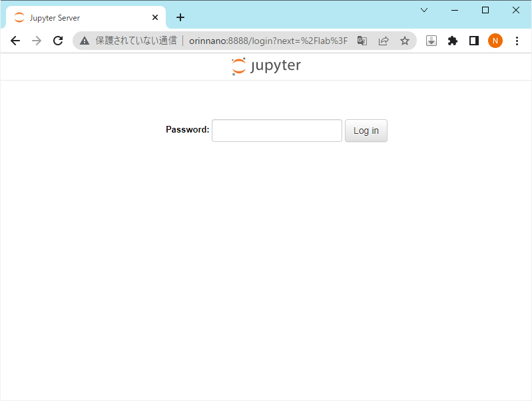Click the browser forward arrow
The height and width of the screenshot is (401, 532).
pos(37,41)
